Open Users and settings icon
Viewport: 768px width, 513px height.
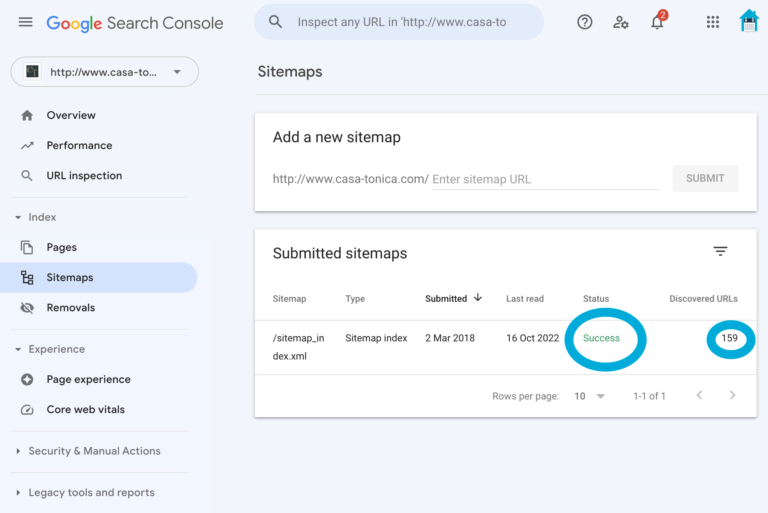pos(621,22)
